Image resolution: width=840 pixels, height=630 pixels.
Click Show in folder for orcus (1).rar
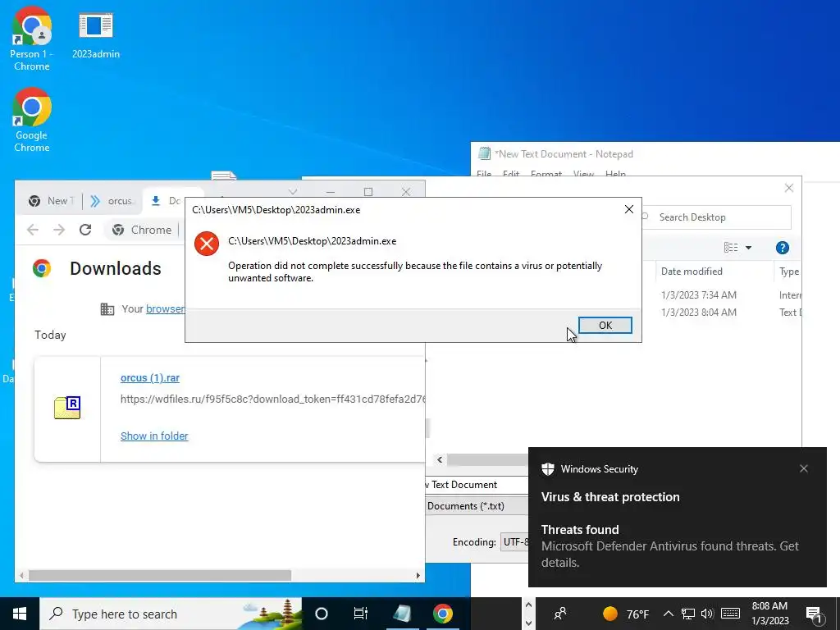(x=154, y=436)
